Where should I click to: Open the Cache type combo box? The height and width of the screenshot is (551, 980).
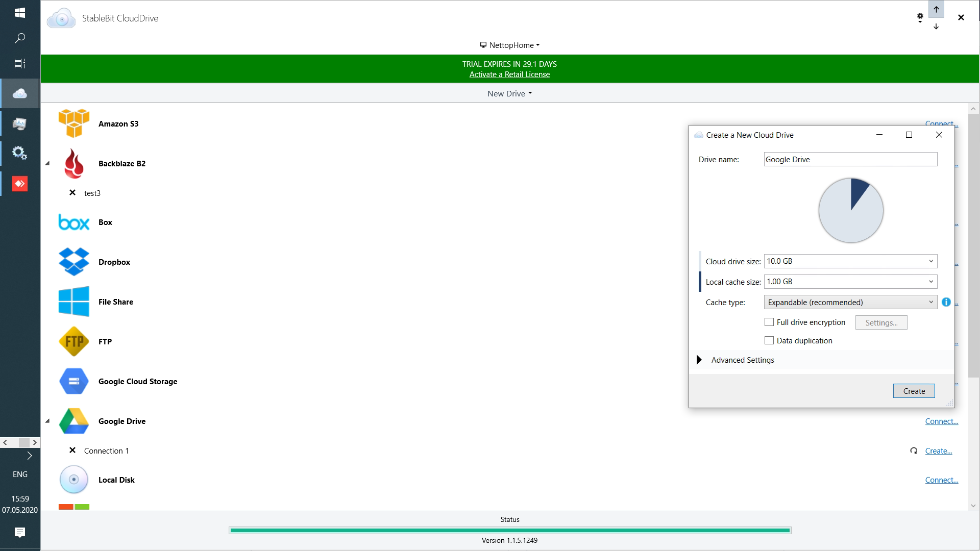click(x=850, y=302)
